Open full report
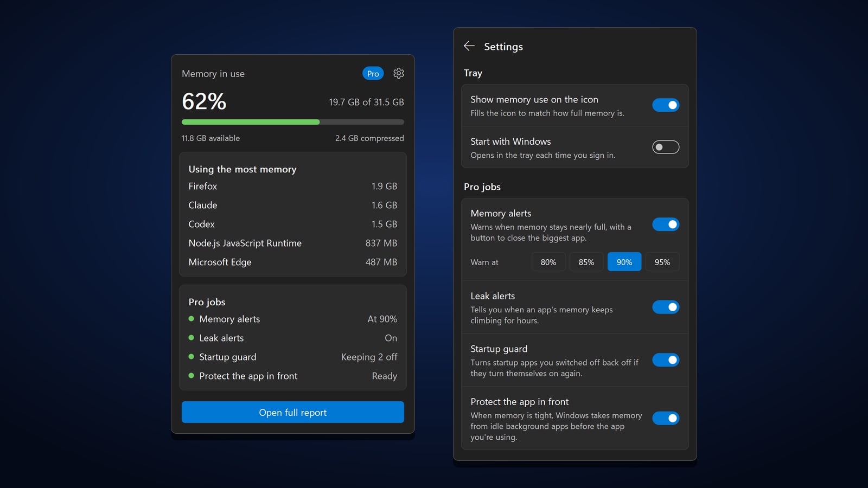Viewport: 868px width, 488px height. coord(293,412)
